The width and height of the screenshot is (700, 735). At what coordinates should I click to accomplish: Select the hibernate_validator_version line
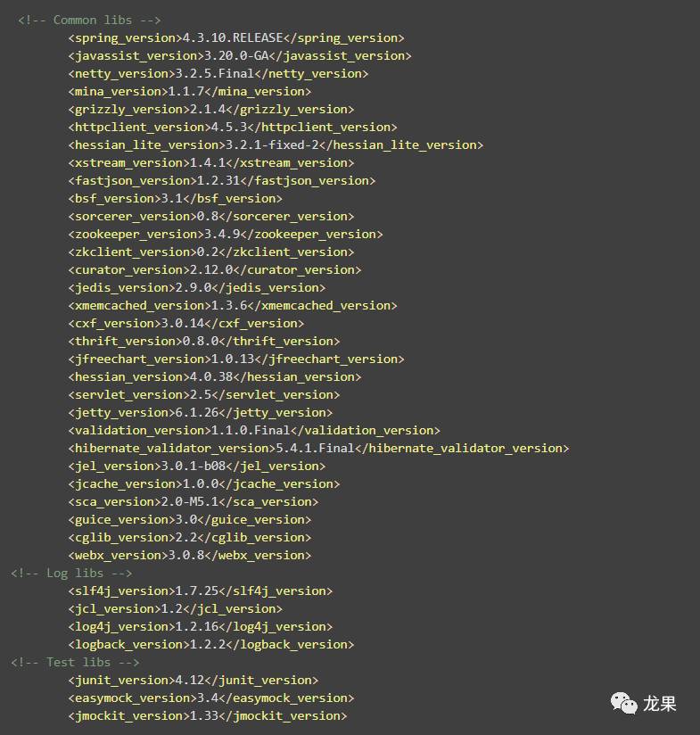coord(317,448)
